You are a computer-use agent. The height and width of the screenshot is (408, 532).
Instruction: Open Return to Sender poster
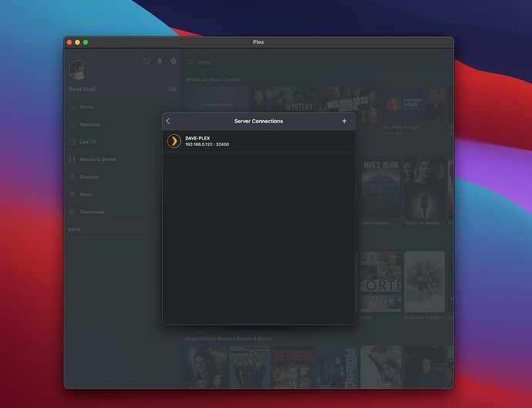424,187
